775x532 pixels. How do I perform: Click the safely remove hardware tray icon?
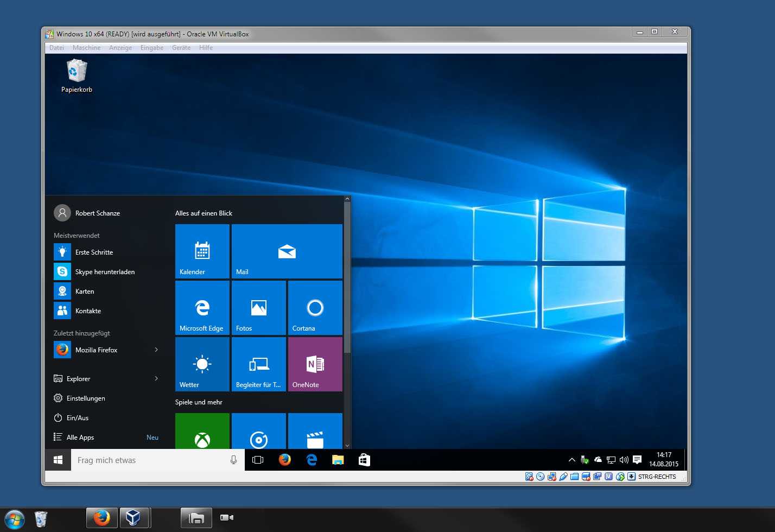click(x=585, y=460)
